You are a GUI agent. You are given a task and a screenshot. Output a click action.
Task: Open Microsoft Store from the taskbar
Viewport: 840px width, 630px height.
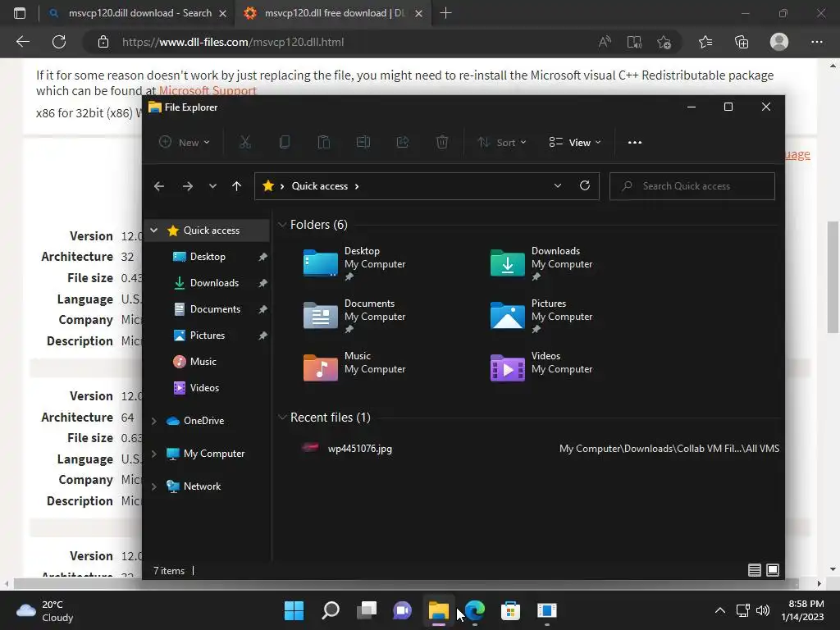click(x=510, y=610)
